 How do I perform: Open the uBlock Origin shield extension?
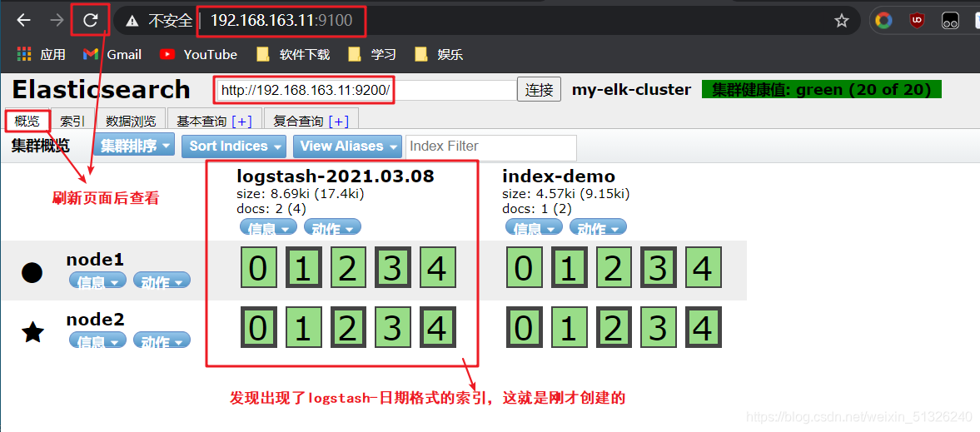pyautogui.click(x=918, y=21)
